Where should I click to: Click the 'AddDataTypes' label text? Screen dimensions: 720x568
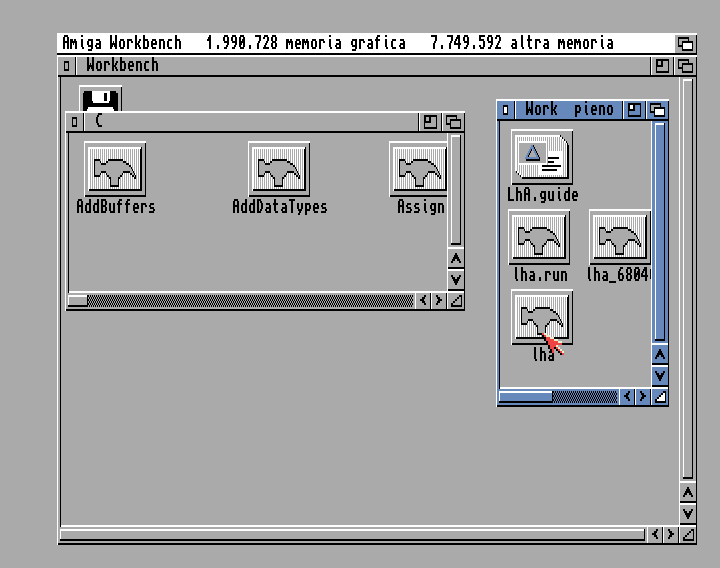point(280,207)
